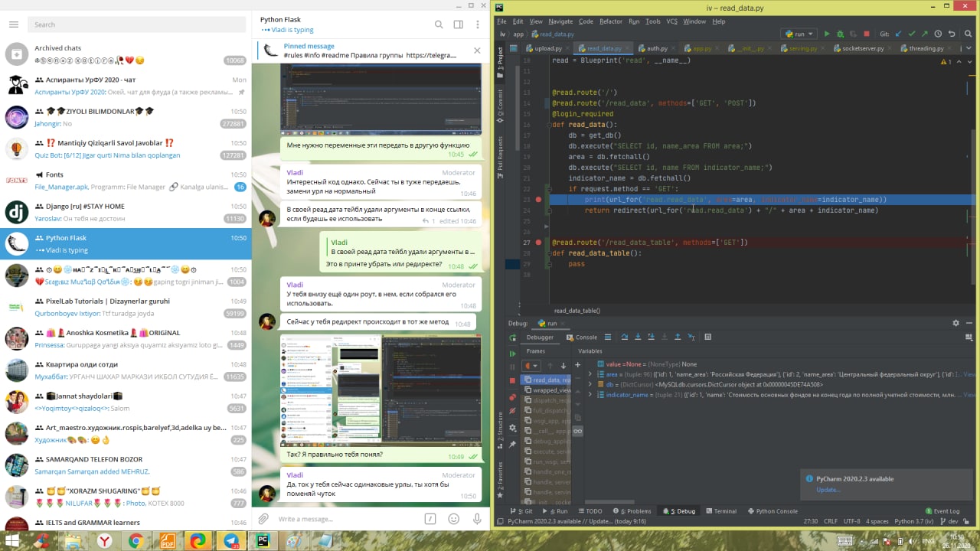Image resolution: width=980 pixels, height=551 pixels.
Task: Click Telegram Search input field
Action: point(137,24)
